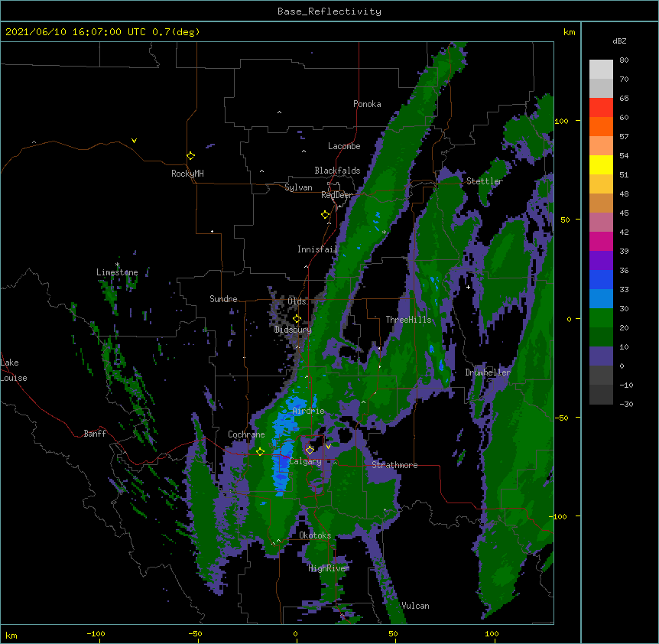Click the yellow diamond marker above Calgary
Screen dimensions: 659x644
pyautogui.click(x=310, y=450)
